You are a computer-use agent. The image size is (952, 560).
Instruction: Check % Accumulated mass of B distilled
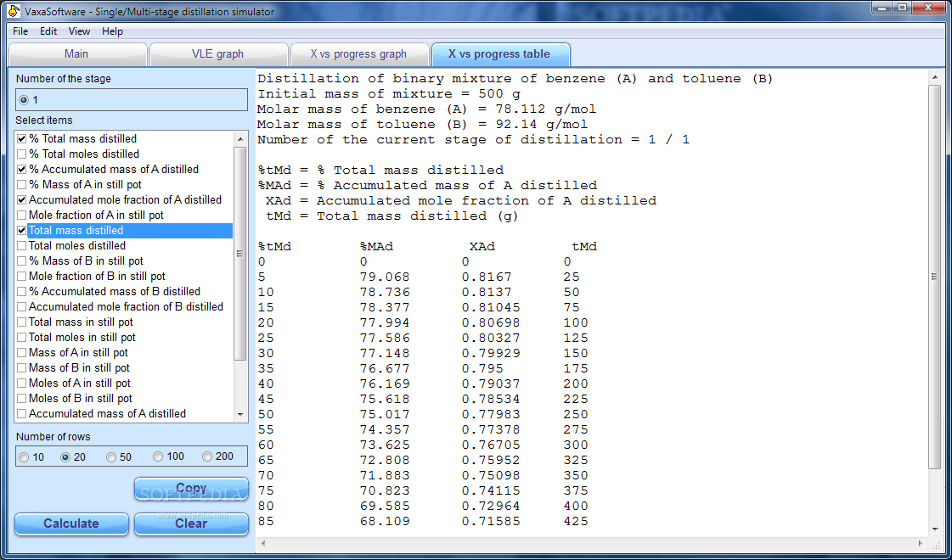(x=22, y=292)
